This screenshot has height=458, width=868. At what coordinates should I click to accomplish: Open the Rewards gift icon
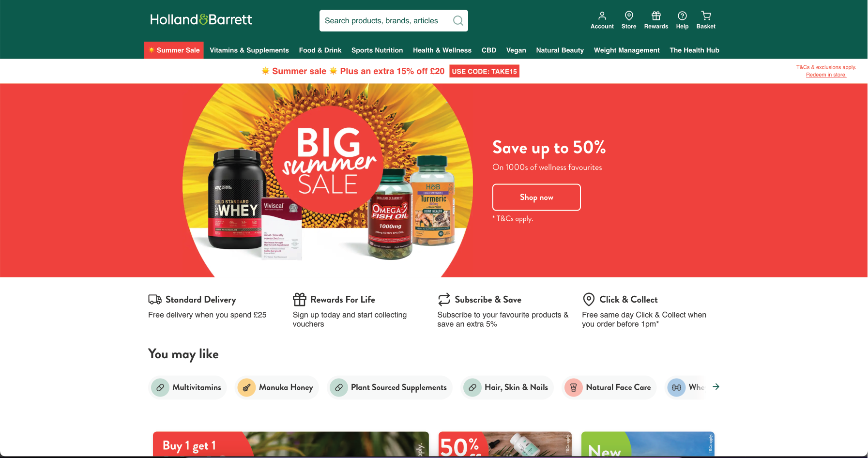pos(656,15)
